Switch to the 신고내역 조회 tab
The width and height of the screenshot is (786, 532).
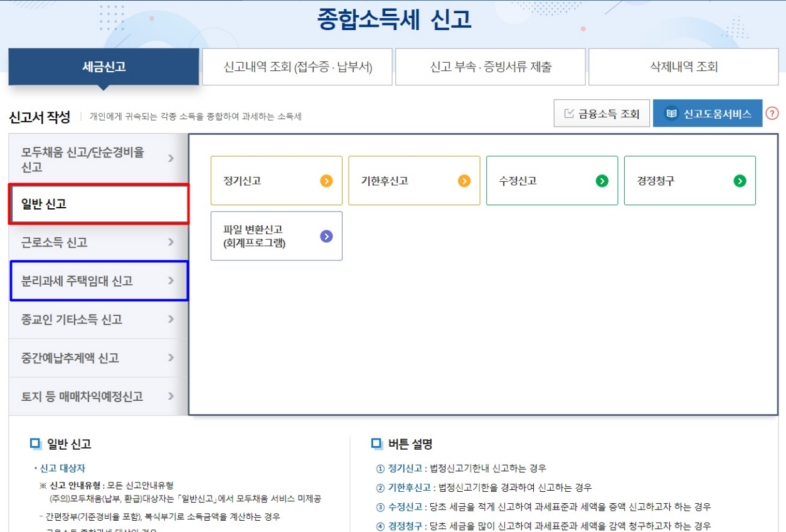296,66
